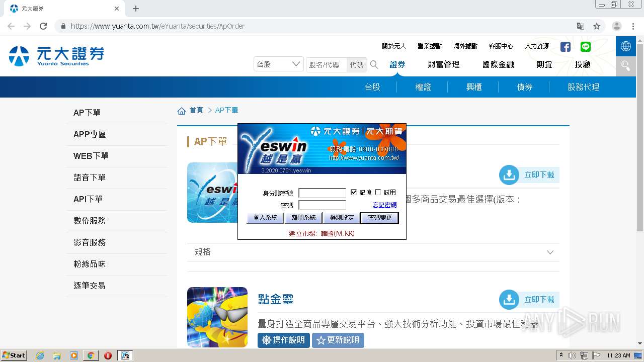The width and height of the screenshot is (644, 362).
Task: Click the 操作說明 button under 點金靈
Action: [x=284, y=340]
